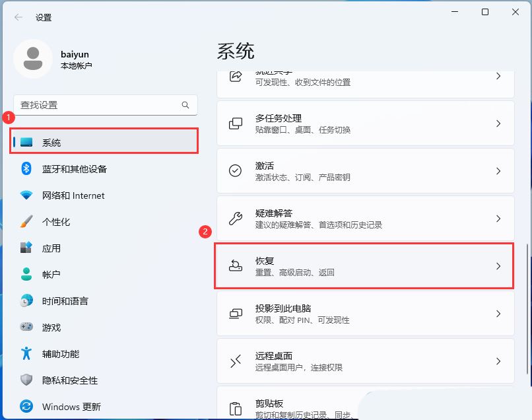Screen dimensions: 532x420
Task: Go to 隐私和安全性 page
Action: tap(104, 380)
